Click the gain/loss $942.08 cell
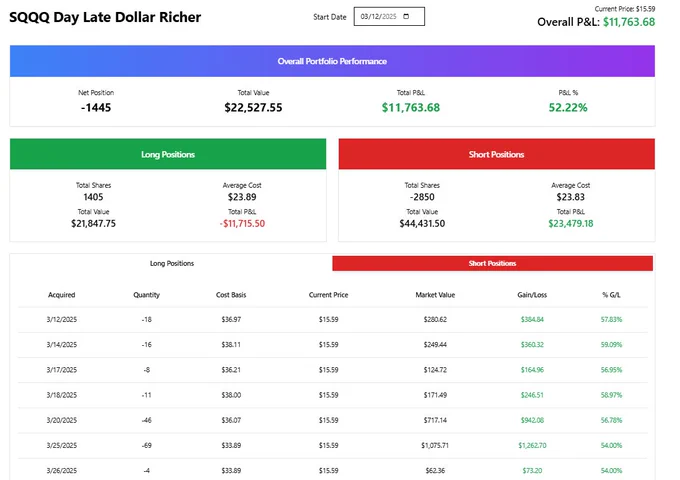Viewport: 680px width, 480px height. coord(532,420)
